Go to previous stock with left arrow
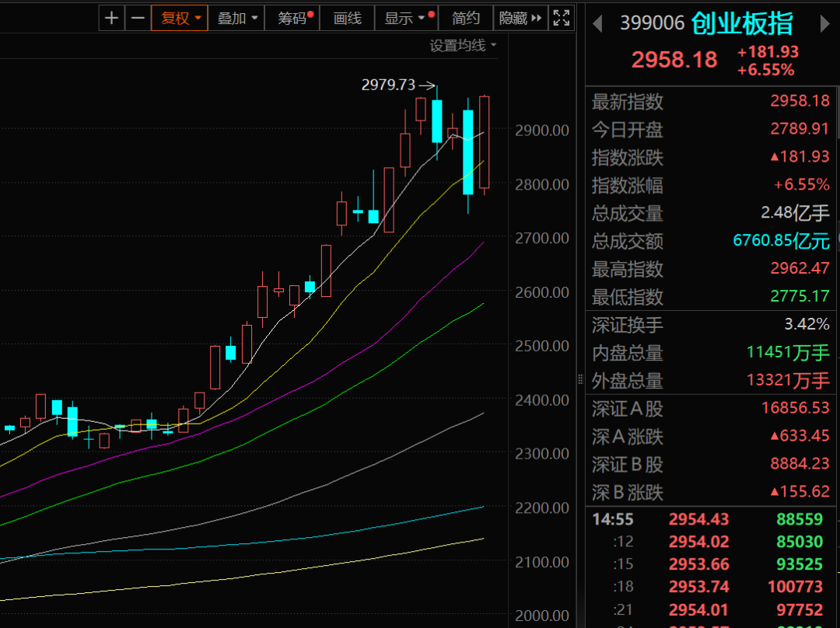 click(x=597, y=24)
